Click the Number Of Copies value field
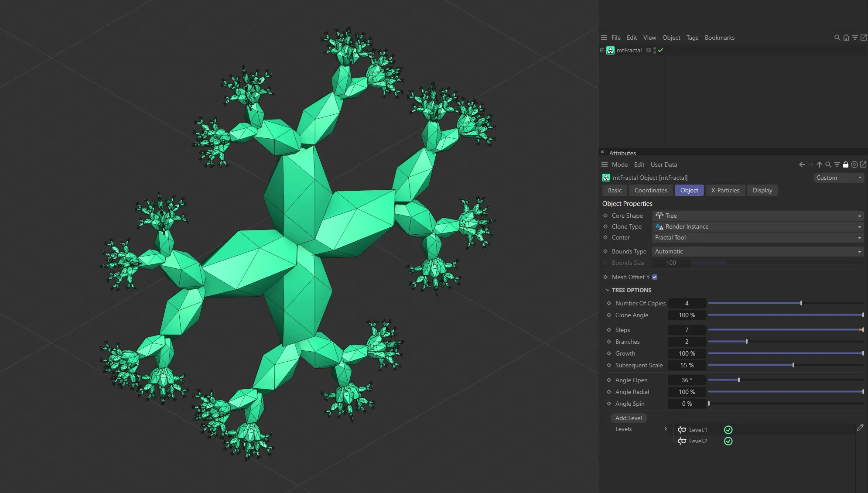This screenshot has width=868, height=493. tap(687, 303)
